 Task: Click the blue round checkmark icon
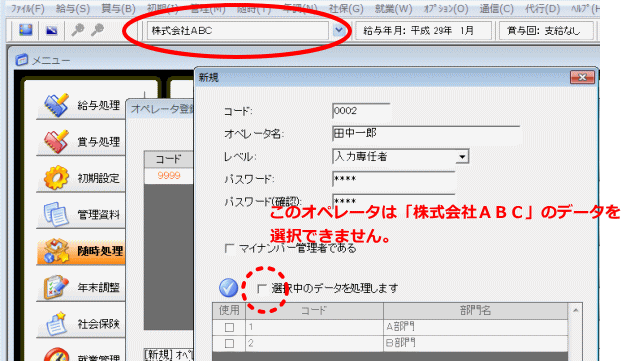(x=228, y=288)
